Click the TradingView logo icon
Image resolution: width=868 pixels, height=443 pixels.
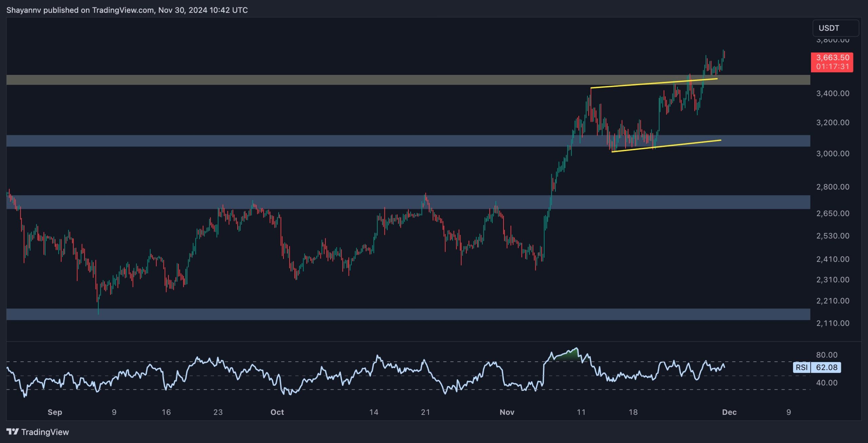point(13,431)
